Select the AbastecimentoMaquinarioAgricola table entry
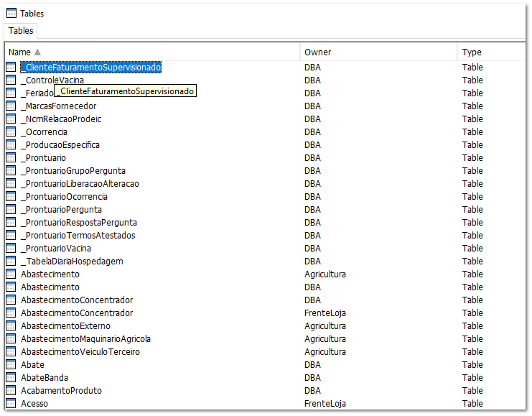Image resolution: width=532 pixels, height=416 pixels. 85,339
